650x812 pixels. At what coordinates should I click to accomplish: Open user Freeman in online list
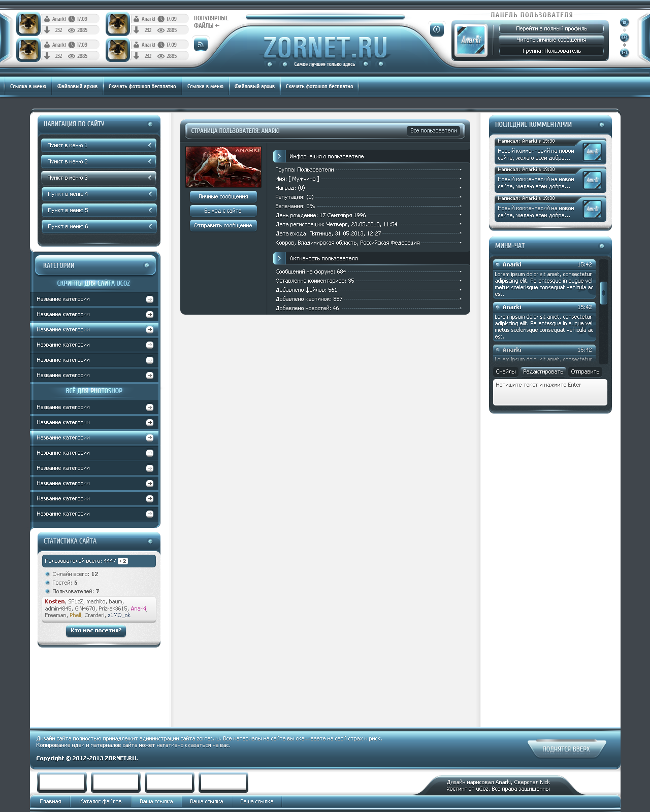coord(55,615)
